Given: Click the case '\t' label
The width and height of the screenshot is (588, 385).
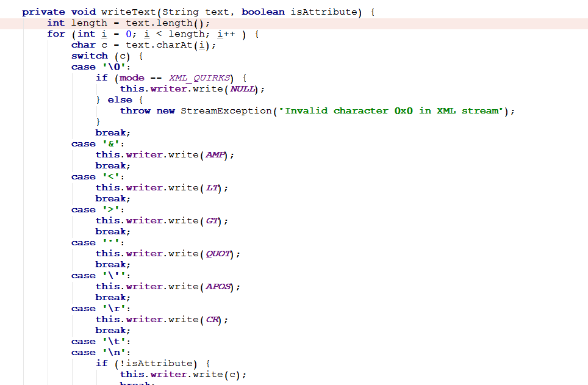Looking at the screenshot, I should 101,342.
